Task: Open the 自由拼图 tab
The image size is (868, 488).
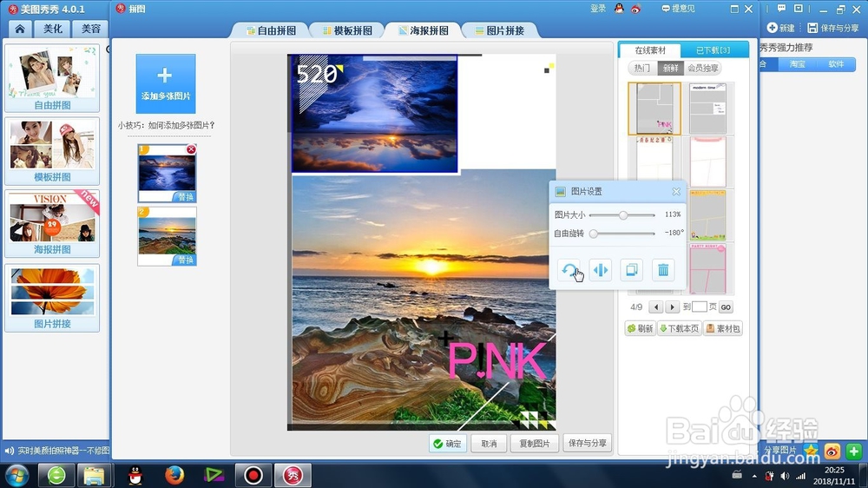Action: (271, 30)
